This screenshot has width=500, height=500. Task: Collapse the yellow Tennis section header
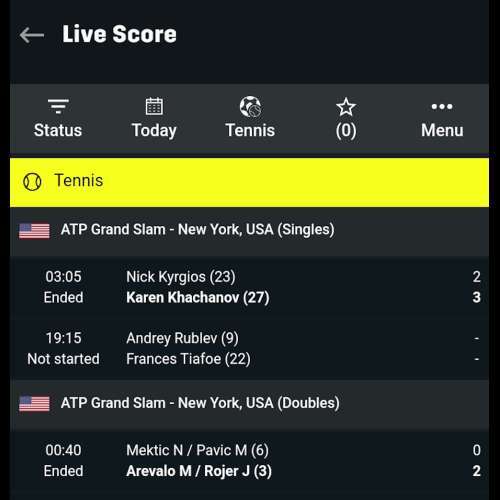[249, 182]
